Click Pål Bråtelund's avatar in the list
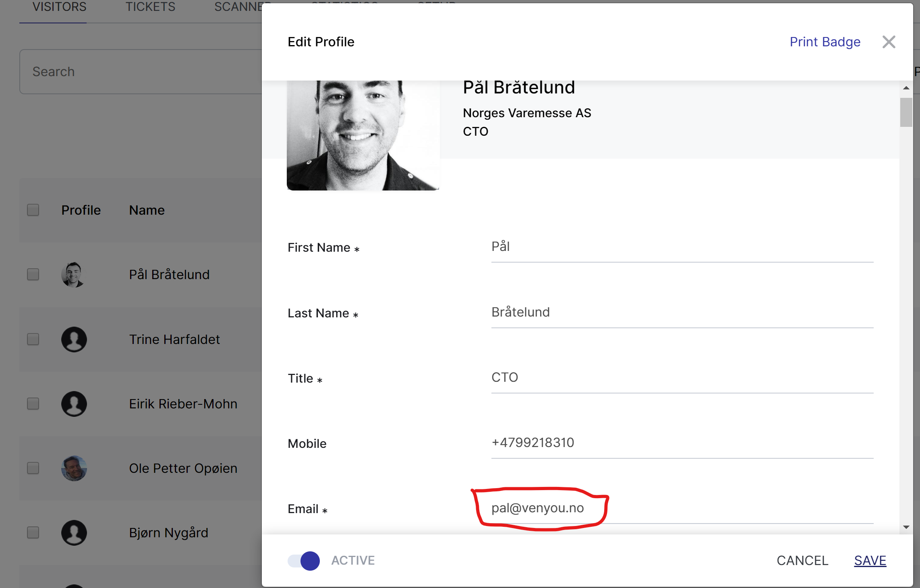The height and width of the screenshot is (588, 920). click(x=74, y=275)
